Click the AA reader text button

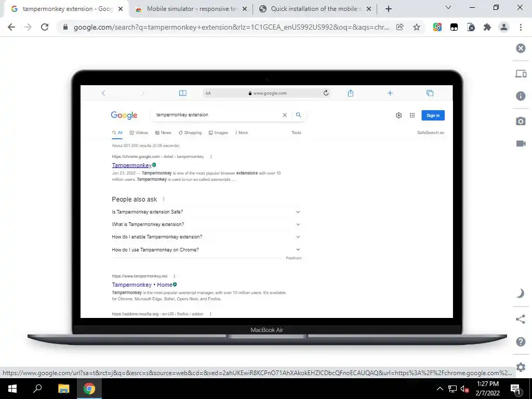pyautogui.click(x=208, y=94)
